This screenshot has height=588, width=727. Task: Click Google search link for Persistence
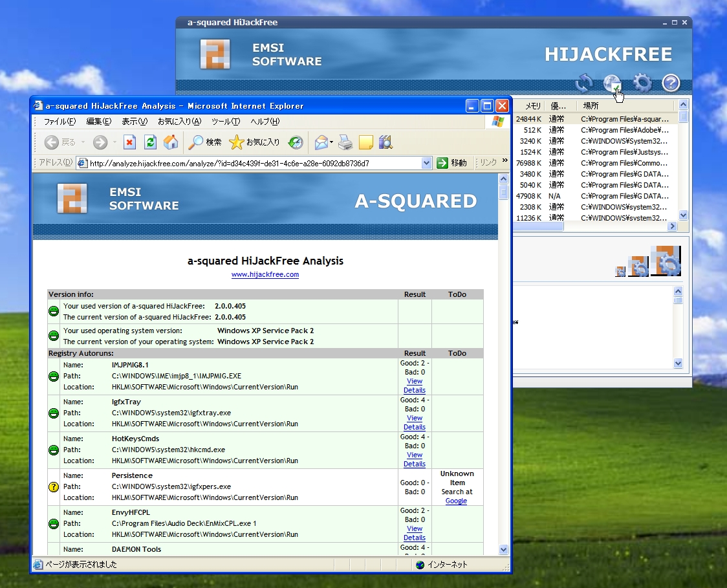pyautogui.click(x=456, y=501)
